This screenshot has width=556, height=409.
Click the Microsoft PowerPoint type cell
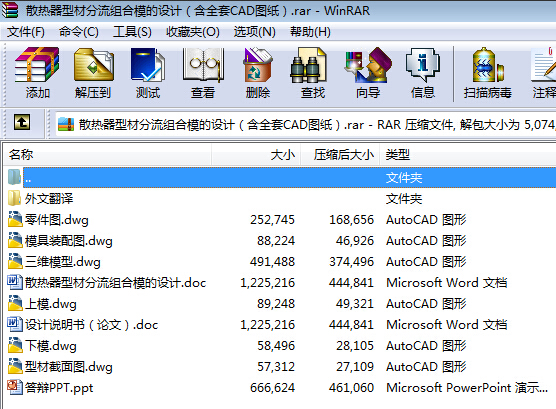pos(467,388)
